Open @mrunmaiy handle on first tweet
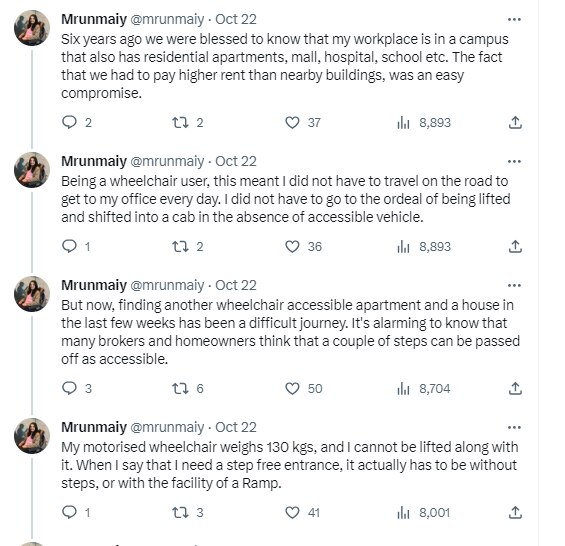The height and width of the screenshot is (546, 565). click(167, 19)
